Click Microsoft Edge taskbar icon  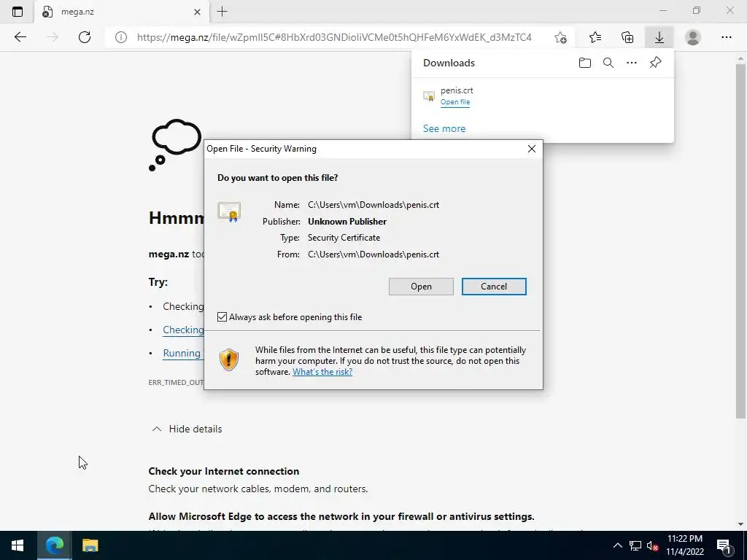(x=54, y=545)
